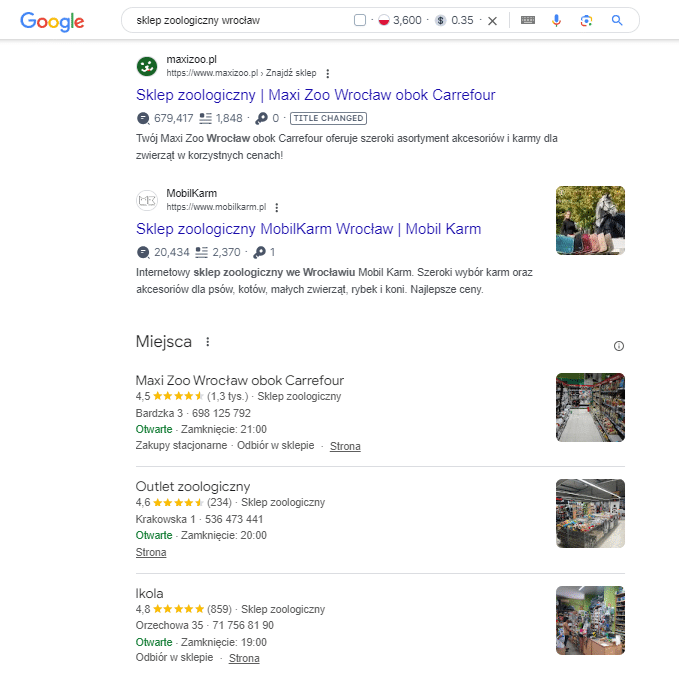Click phone number 698 125 792
Screen dimensions: 679x677
click(221, 413)
